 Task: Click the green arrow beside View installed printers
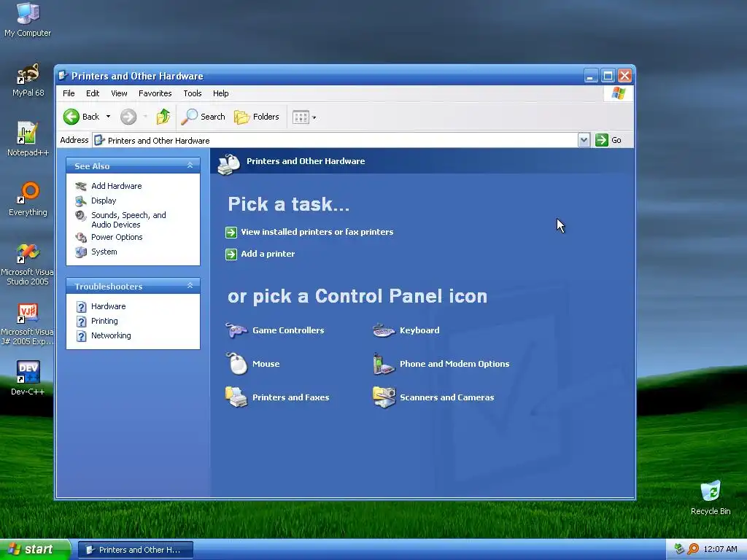point(231,233)
